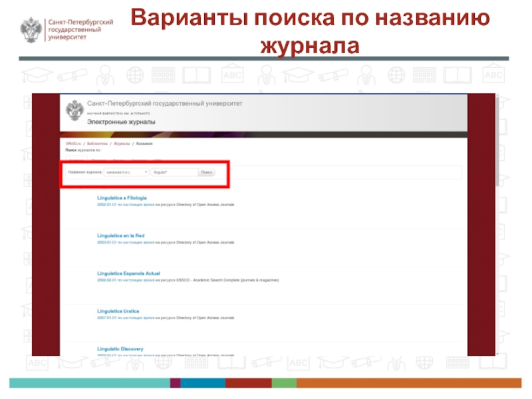Click the SPbU logo on the slide
Screen dimensions: 532x399
(67, 30)
